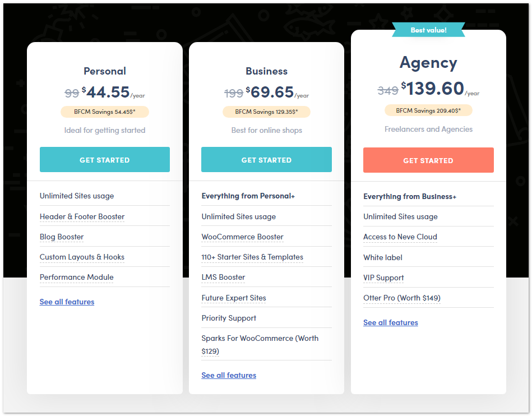Click Get Started under Personal plan
Viewport: 532px width, 416px height.
pyautogui.click(x=104, y=160)
